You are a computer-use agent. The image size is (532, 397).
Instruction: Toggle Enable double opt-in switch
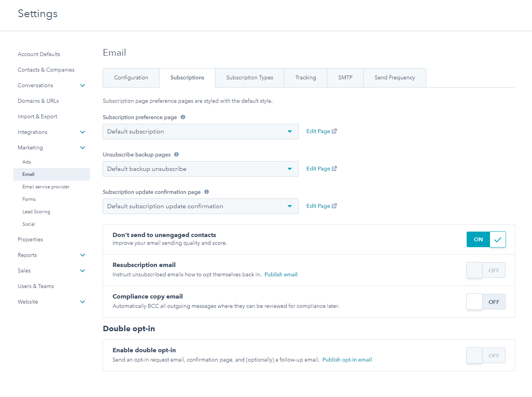tap(486, 356)
